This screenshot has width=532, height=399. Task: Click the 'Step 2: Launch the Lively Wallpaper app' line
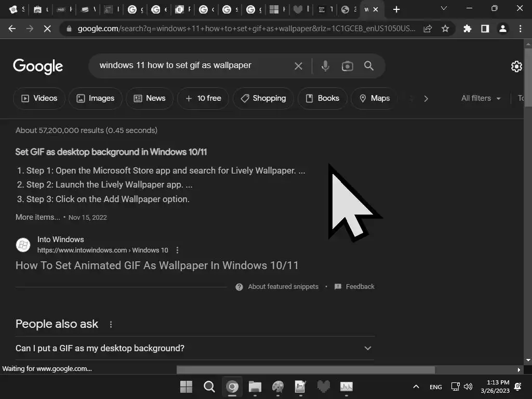point(109,184)
